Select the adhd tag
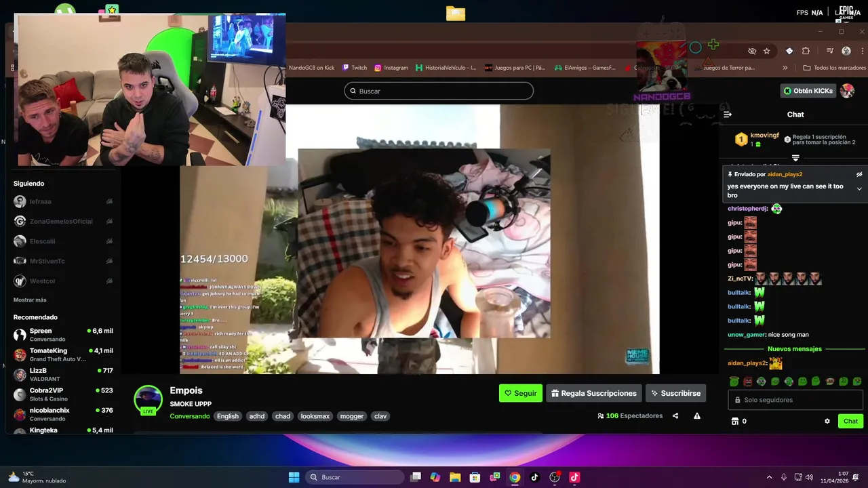 coord(257,416)
